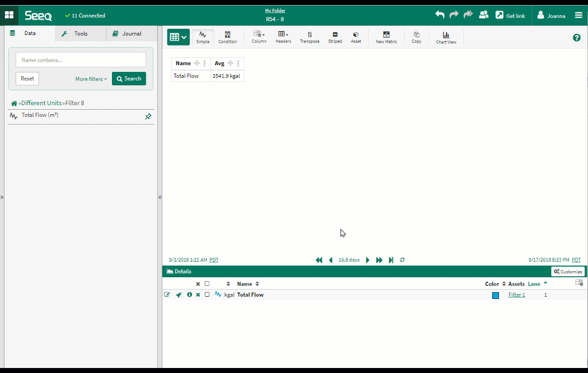Open the Journal tab
Screen dimensions: 588x373
[x=131, y=33]
